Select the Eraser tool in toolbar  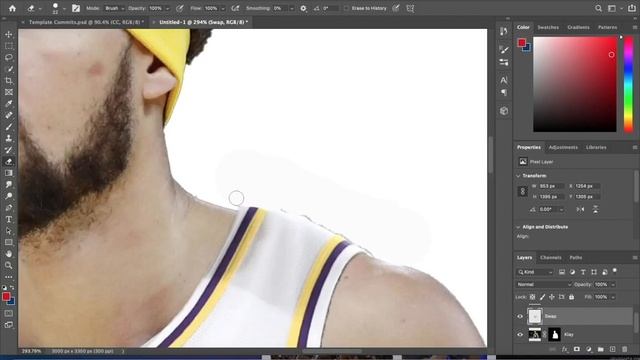point(9,162)
